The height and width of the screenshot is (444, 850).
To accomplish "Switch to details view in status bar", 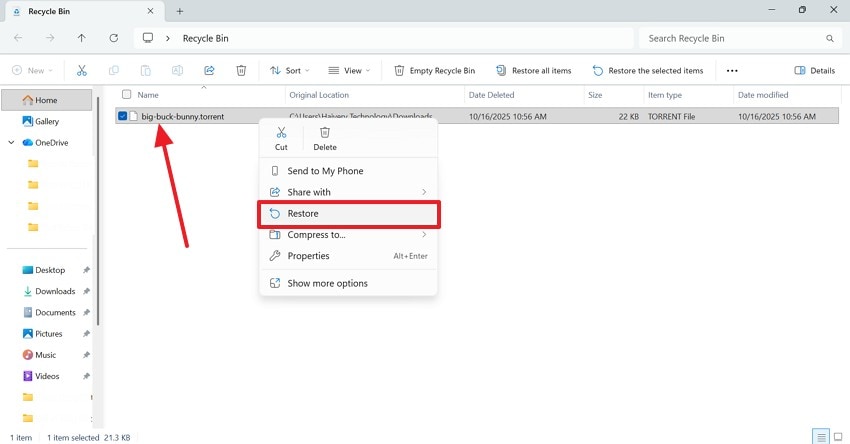I will [821, 437].
